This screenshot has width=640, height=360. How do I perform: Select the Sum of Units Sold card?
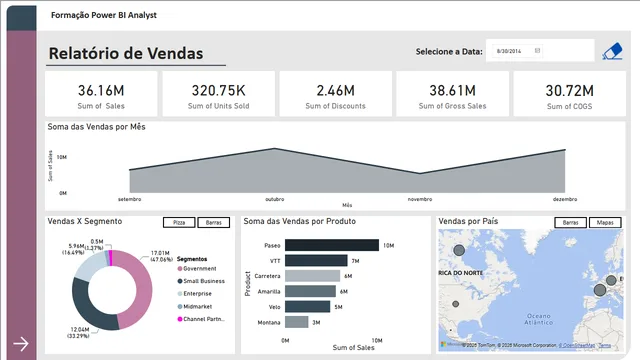[218, 94]
